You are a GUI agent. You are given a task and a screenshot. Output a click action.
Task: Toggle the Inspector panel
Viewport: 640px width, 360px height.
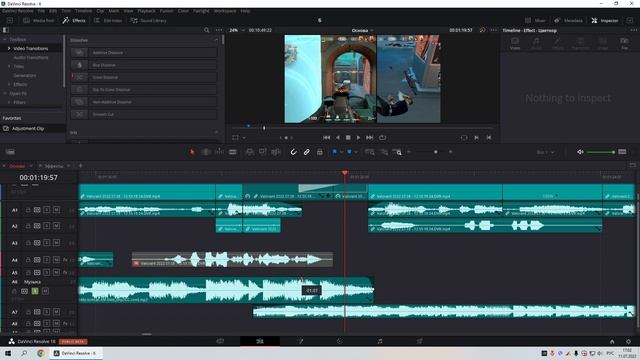coord(605,20)
